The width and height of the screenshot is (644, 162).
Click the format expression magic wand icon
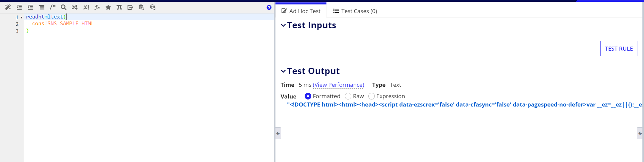(8, 7)
